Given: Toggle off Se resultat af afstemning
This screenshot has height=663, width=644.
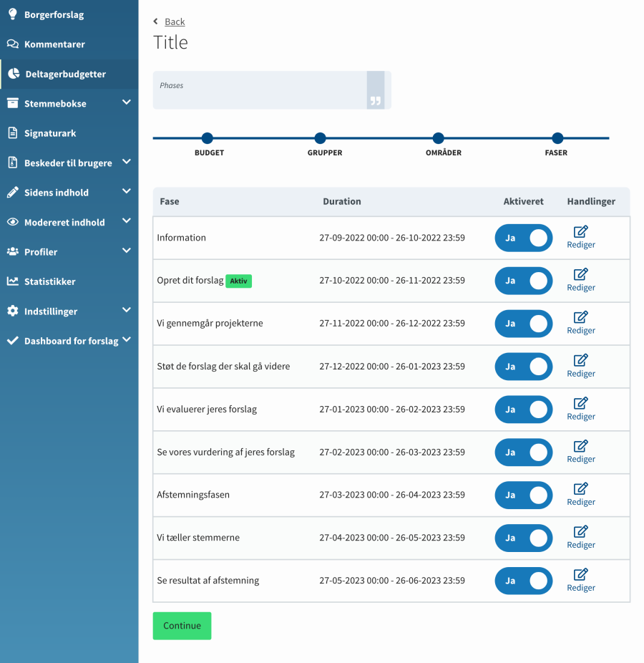Looking at the screenshot, I should click(523, 581).
